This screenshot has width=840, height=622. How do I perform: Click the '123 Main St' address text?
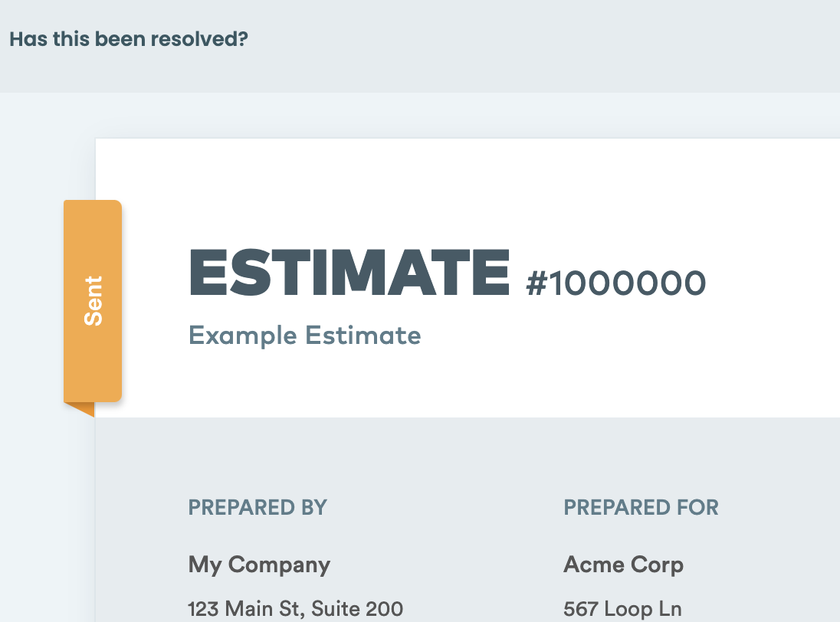click(247, 609)
